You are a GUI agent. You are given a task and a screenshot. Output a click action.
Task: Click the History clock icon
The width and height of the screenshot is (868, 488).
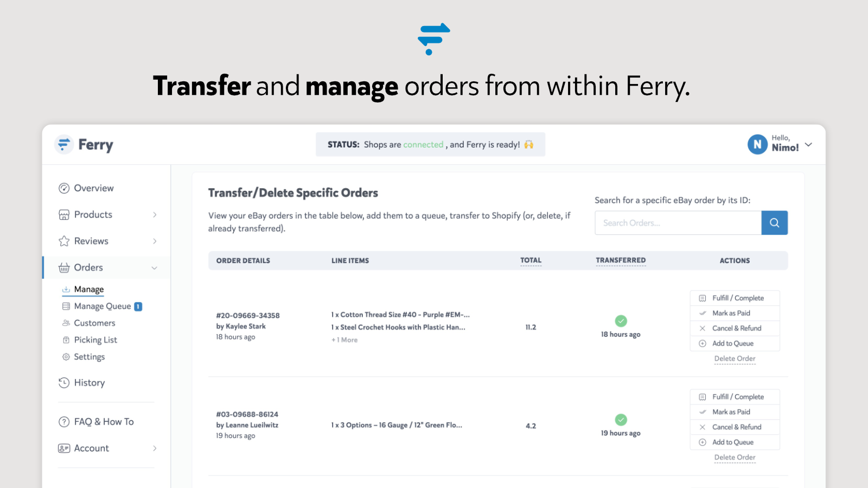click(x=64, y=383)
